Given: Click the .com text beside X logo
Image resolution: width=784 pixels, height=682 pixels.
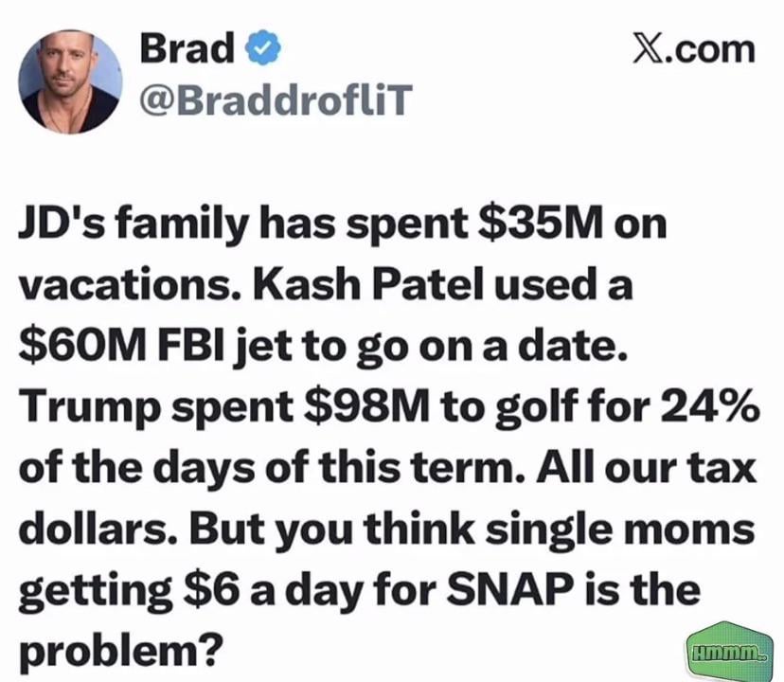Looking at the screenshot, I should point(710,48).
